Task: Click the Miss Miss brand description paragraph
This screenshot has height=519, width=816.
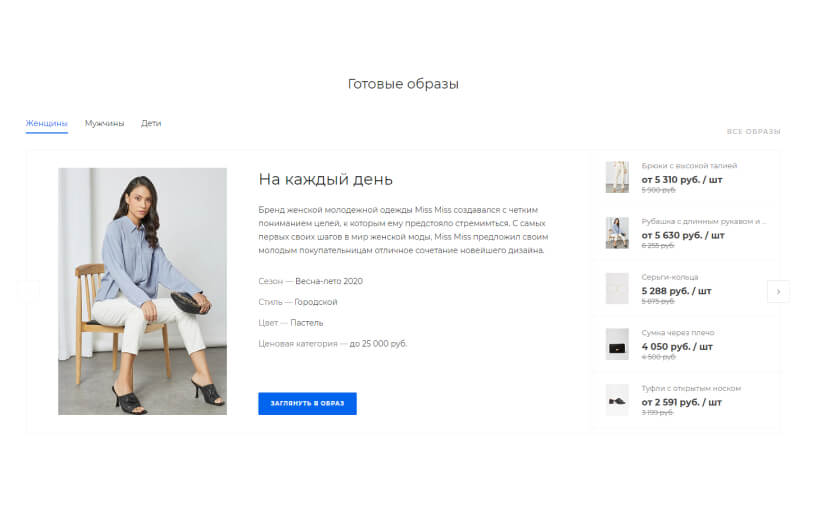Action: [x=403, y=230]
